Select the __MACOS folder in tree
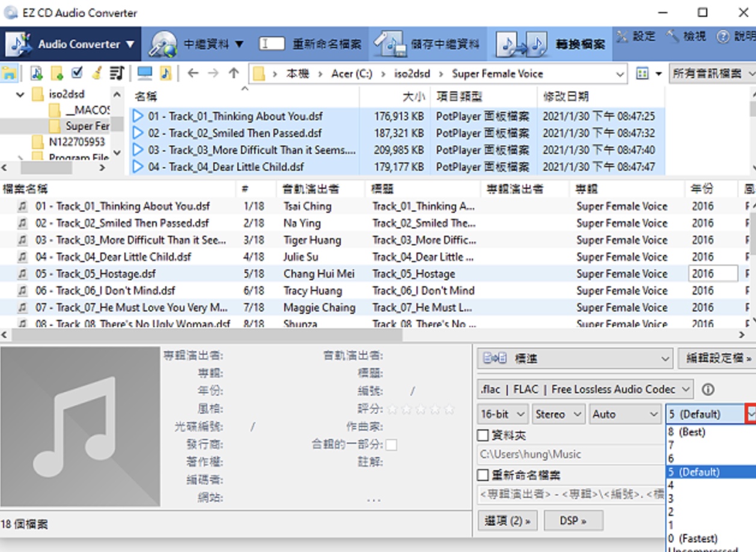 click(79, 110)
